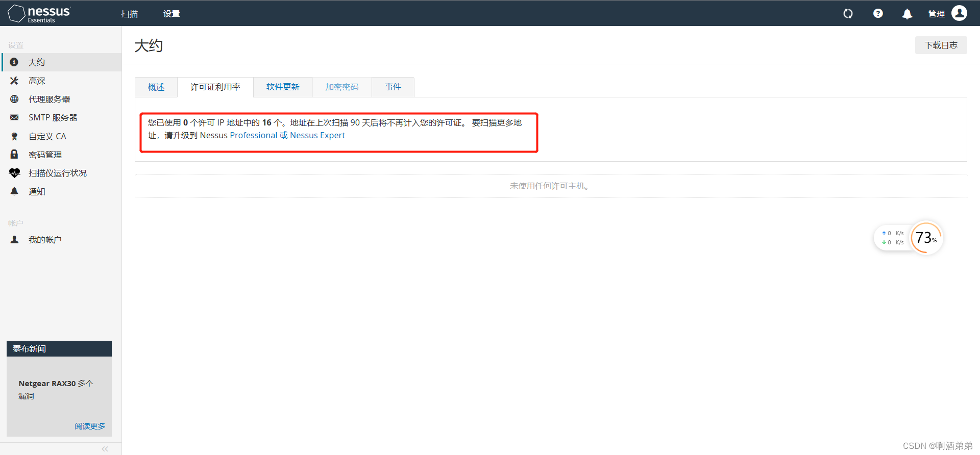Switch to the 事件 tab
980x455 pixels.
pyautogui.click(x=393, y=87)
